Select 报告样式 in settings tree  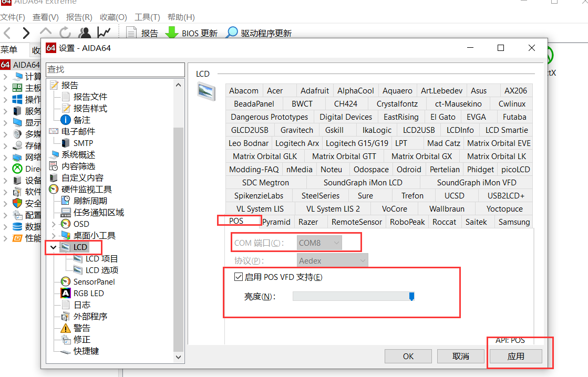coord(90,108)
